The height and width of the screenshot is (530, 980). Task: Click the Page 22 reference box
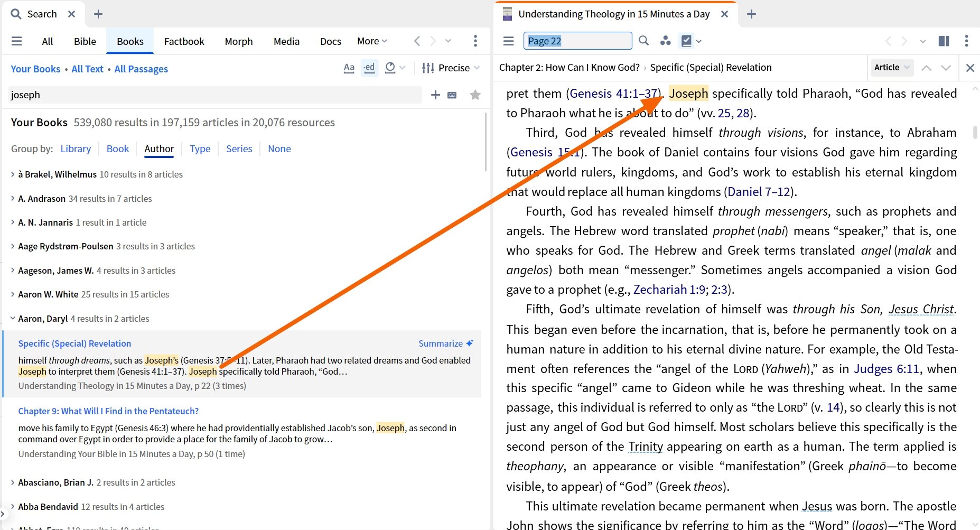pyautogui.click(x=577, y=41)
